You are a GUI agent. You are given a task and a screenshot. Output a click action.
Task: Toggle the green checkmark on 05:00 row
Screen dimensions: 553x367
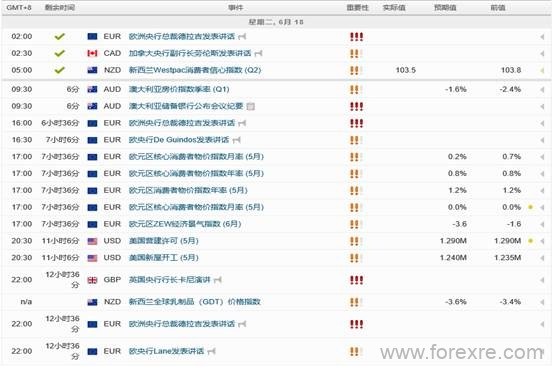click(x=60, y=70)
